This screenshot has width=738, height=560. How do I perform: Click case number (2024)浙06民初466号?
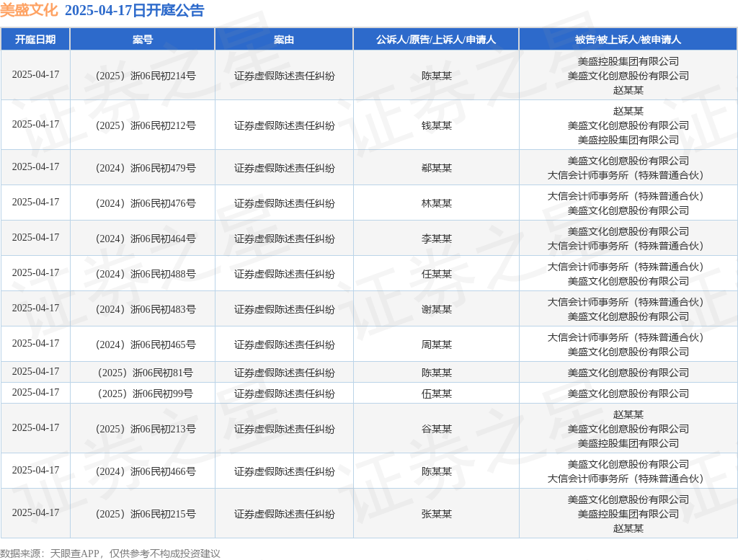[146, 471]
